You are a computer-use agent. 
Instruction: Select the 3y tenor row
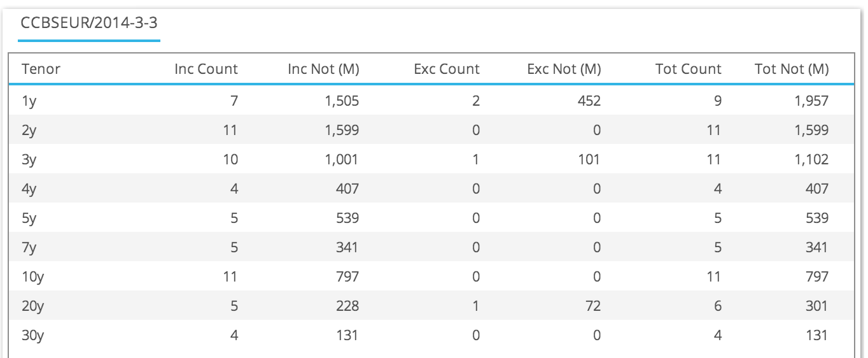[x=431, y=159]
